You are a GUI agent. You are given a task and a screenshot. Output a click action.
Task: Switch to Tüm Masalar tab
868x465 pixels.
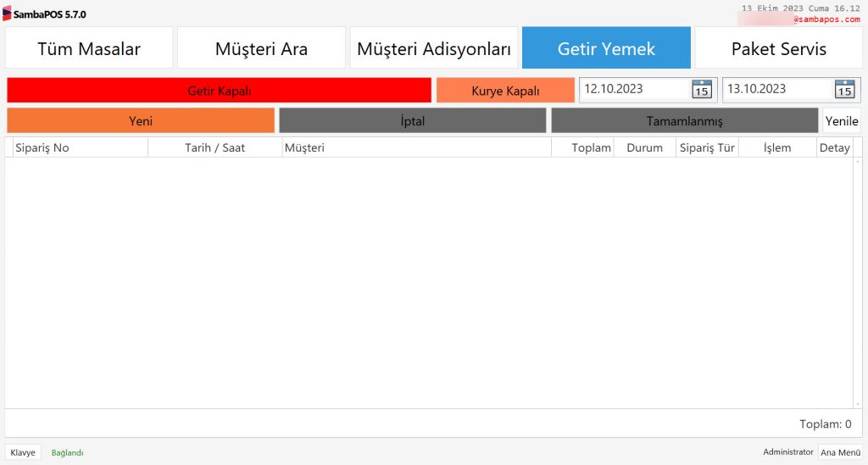(x=89, y=48)
